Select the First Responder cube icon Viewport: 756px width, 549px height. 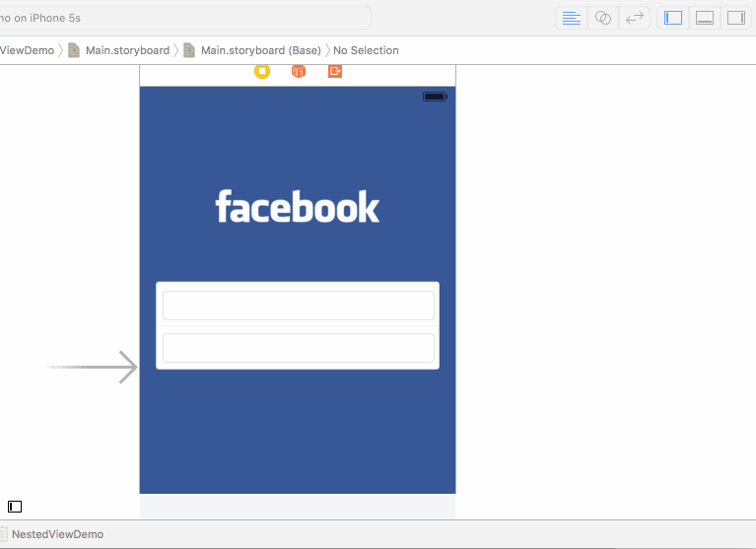(x=299, y=71)
